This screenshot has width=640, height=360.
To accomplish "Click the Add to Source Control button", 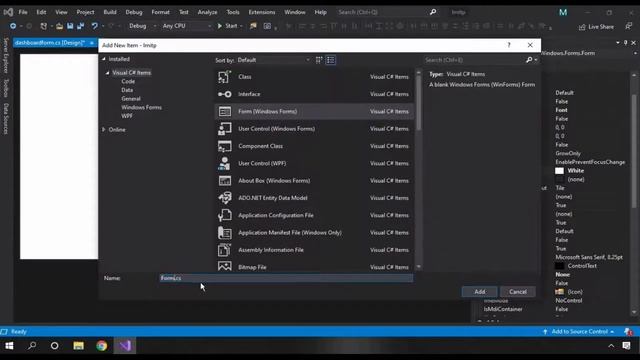I will (579, 331).
